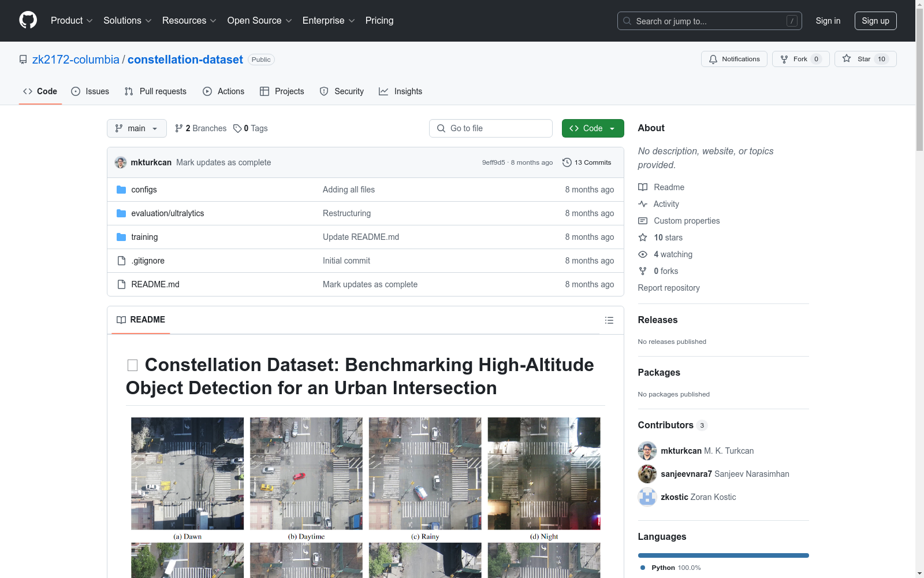Viewport: 924px width, 578px height.
Task: Switch to the Insights tab
Action: (x=401, y=91)
